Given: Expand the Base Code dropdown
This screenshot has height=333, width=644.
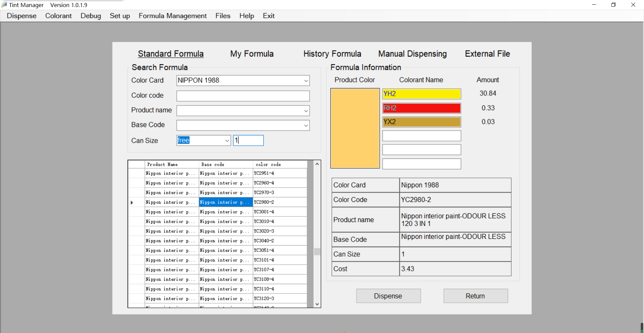Looking at the screenshot, I should pyautogui.click(x=306, y=126).
